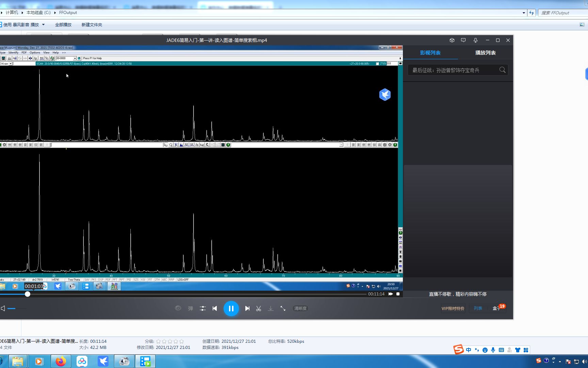Expand the arrow after 本地磁盘 (C:)
This screenshot has height=368, width=588.
click(55, 13)
